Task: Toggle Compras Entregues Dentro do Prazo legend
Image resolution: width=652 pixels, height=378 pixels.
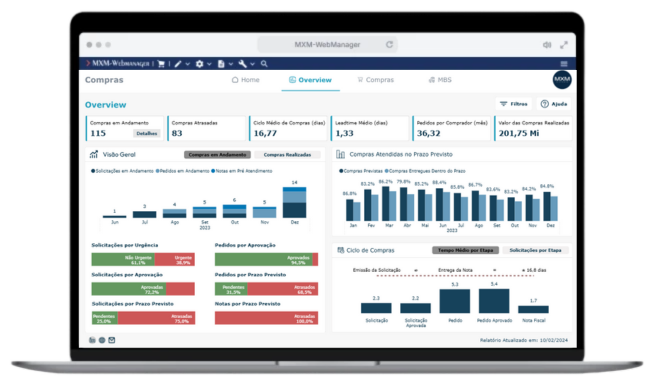Action: coord(425,171)
